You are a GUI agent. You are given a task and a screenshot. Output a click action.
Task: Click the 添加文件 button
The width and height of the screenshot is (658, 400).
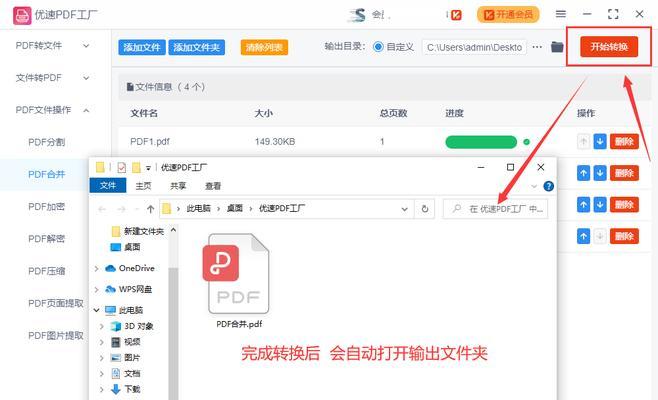[142, 47]
